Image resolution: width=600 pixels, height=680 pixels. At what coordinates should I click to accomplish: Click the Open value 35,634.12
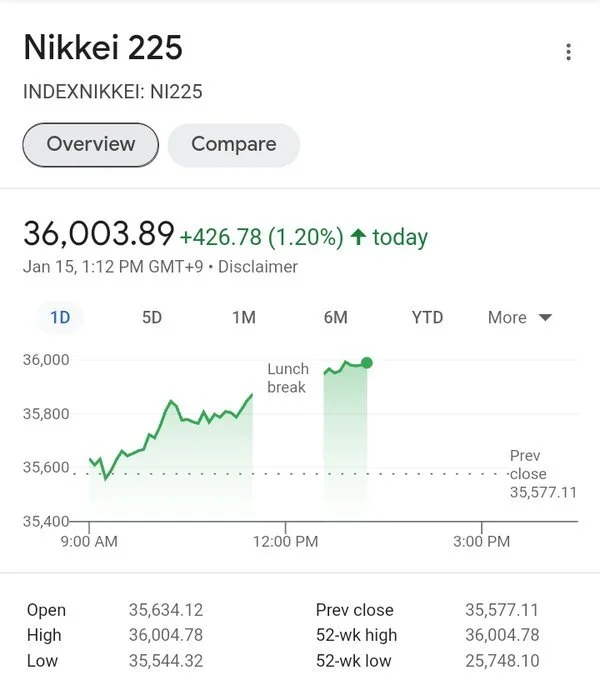pos(167,610)
